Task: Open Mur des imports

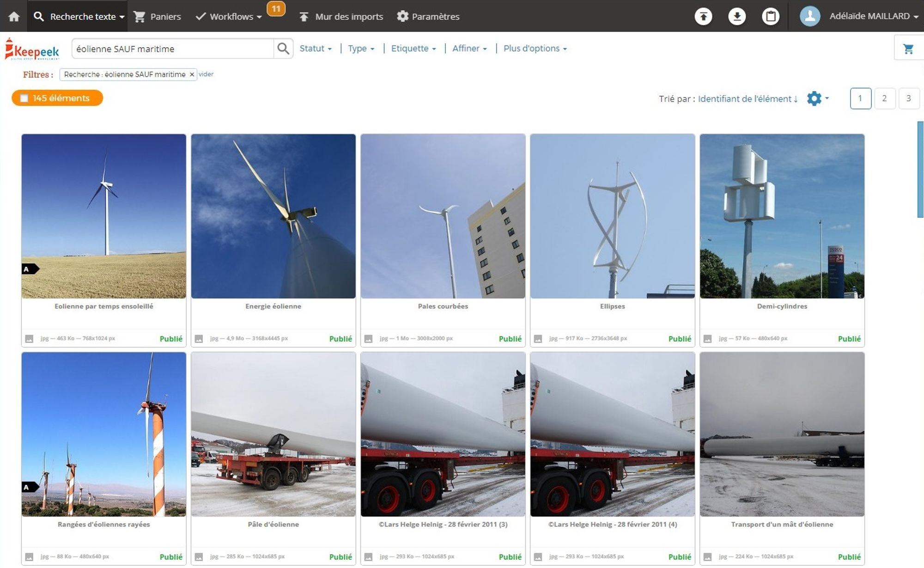Action: pyautogui.click(x=341, y=17)
